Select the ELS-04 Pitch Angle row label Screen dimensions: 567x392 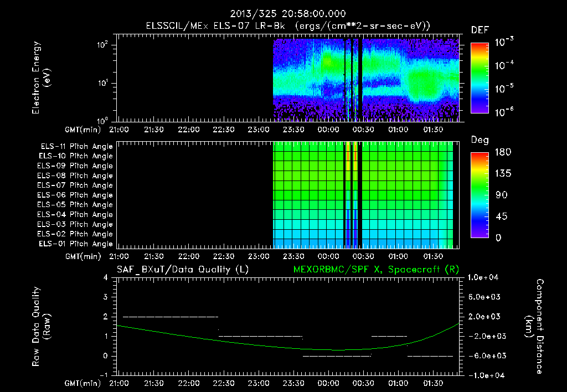[75, 215]
